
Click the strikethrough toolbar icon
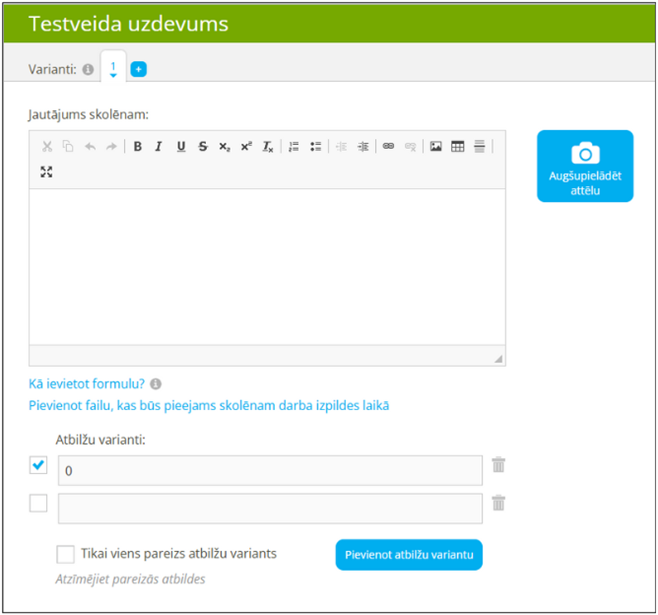pyautogui.click(x=203, y=147)
